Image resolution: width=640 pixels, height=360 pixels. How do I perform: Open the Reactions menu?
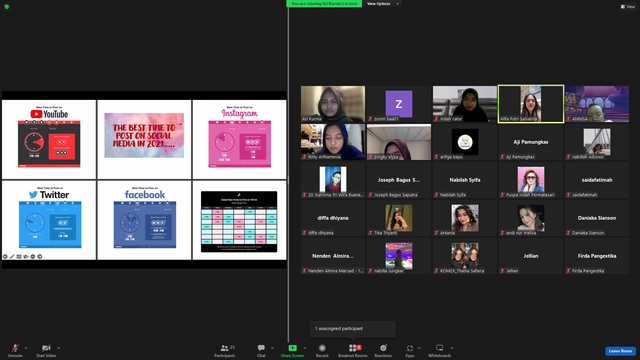point(383,350)
